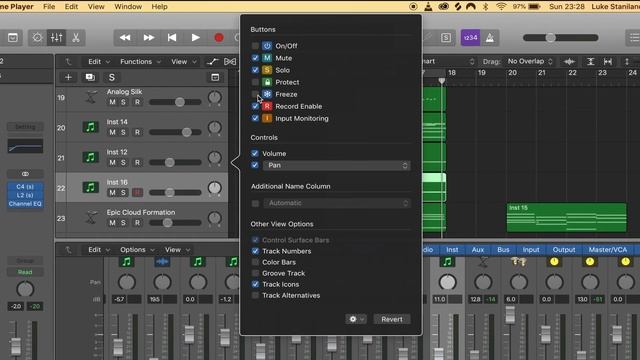Screen dimensions: 640x360
Task: Toggle the purple Count-in 1234 button
Action: 470,38
